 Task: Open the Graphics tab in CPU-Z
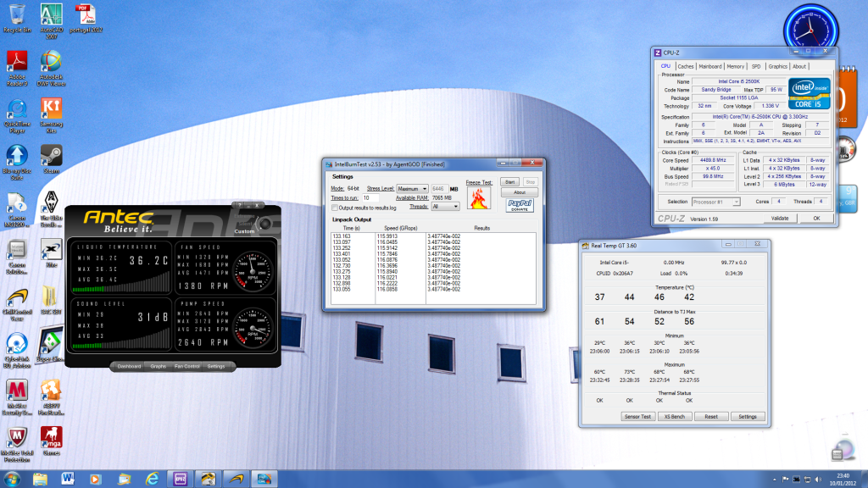[777, 66]
